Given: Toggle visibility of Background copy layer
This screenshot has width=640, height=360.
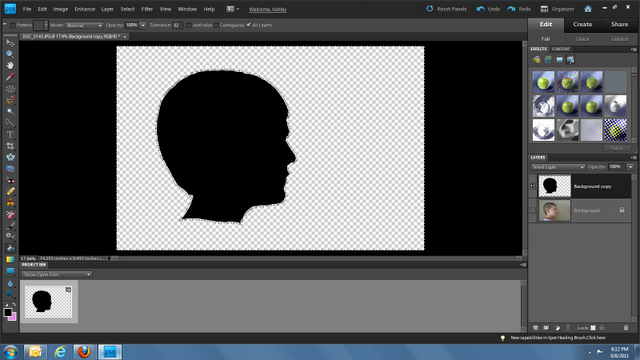Looking at the screenshot, I should tap(533, 186).
